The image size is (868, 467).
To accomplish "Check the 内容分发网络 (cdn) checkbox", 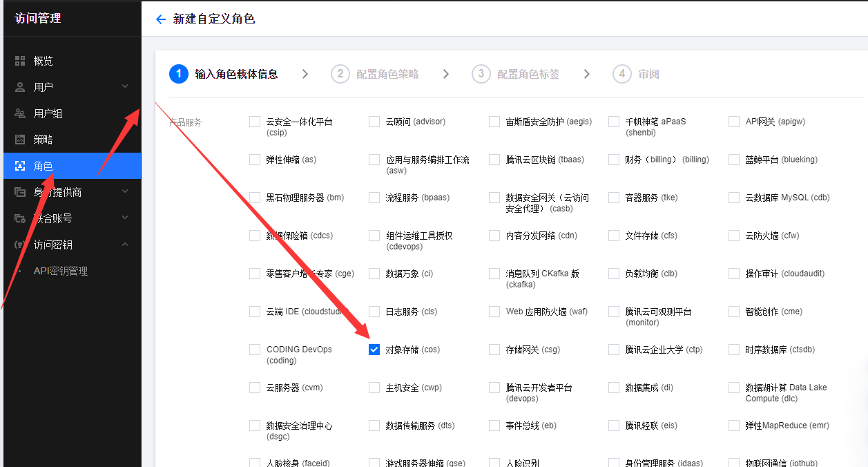I will pos(494,236).
